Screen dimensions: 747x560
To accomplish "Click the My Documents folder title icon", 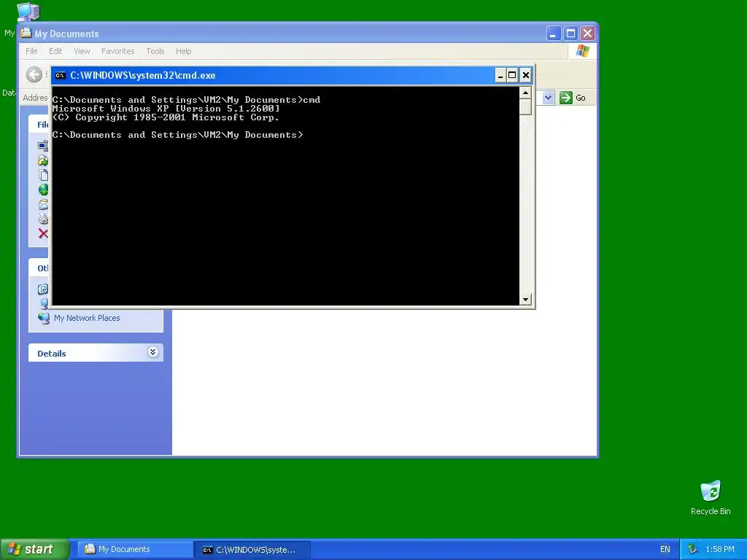I will pos(26,33).
